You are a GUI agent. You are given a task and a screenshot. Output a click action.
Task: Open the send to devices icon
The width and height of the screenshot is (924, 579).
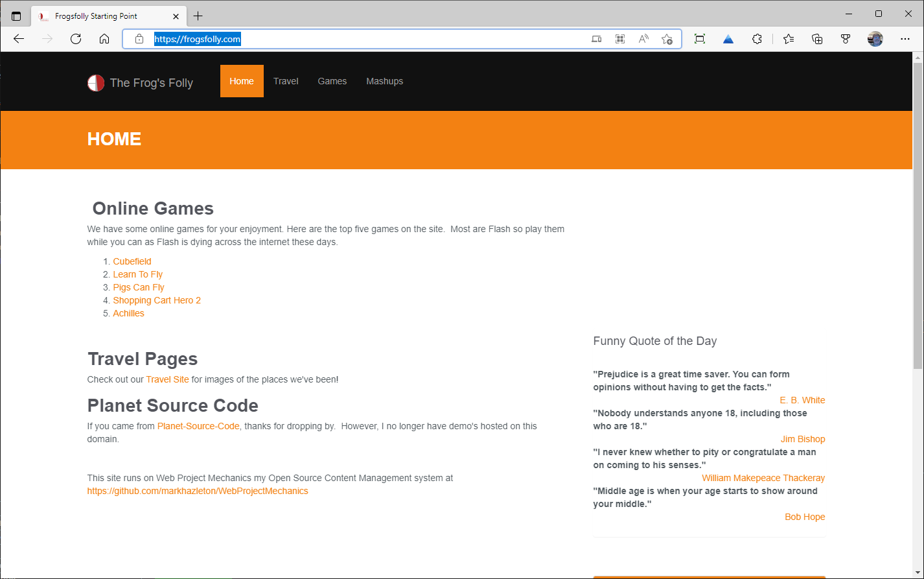pos(596,39)
